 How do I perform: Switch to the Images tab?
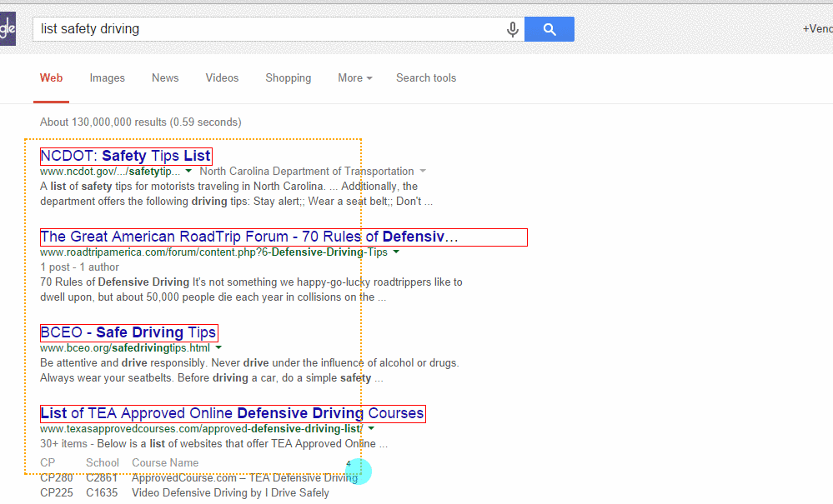coord(108,78)
